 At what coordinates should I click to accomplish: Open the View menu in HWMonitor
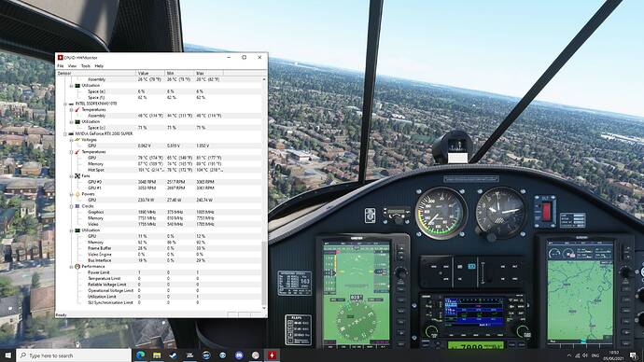[x=72, y=65]
